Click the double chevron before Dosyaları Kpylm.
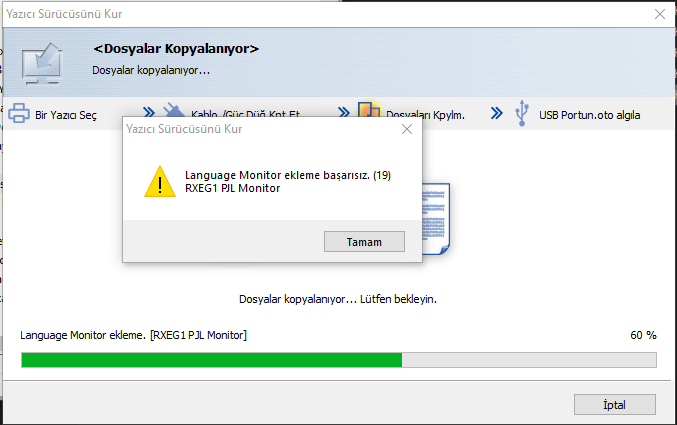Viewport: 677px width, 425px height. click(x=344, y=112)
